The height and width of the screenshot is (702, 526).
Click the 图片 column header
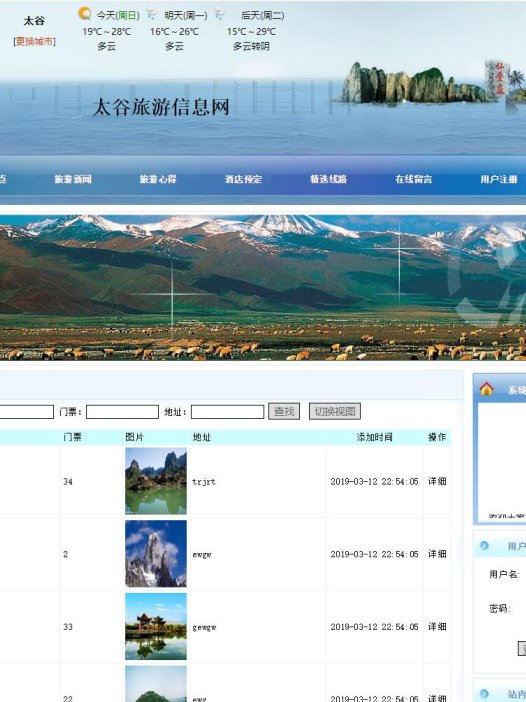click(134, 437)
